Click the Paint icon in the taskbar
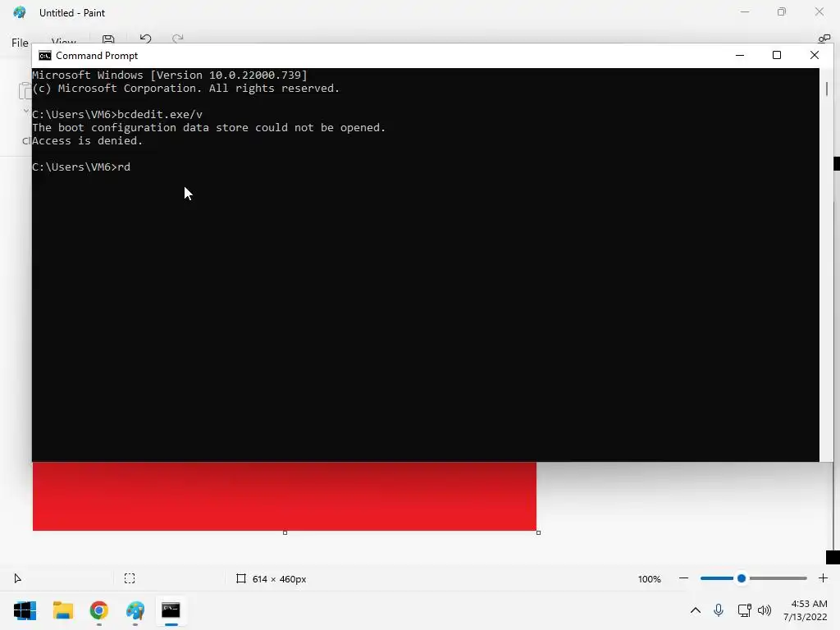 click(x=135, y=610)
